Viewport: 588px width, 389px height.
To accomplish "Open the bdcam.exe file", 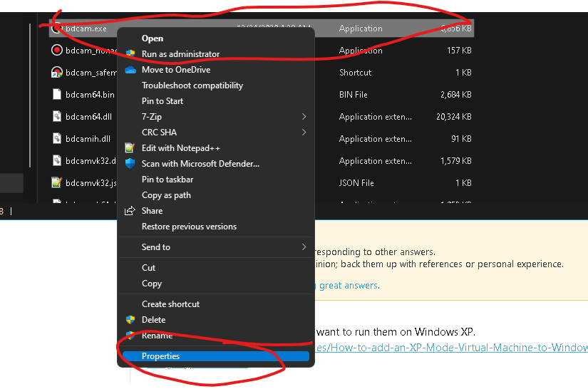I will (x=216, y=38).
